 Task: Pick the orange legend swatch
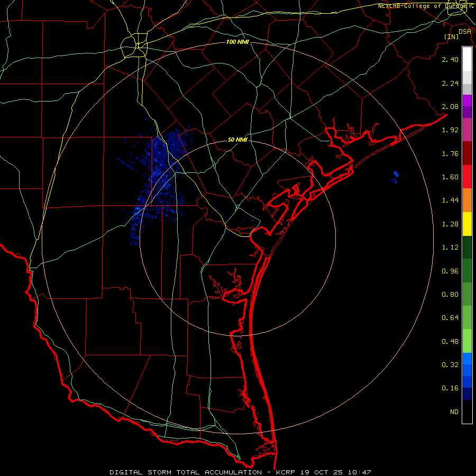tap(467, 200)
